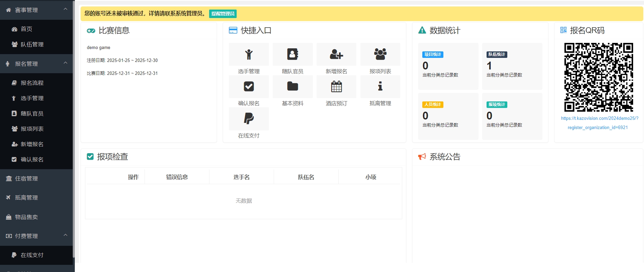This screenshot has width=644, height=272.
Task: Select 物品售卖 in the sidebar
Action: pos(26,217)
